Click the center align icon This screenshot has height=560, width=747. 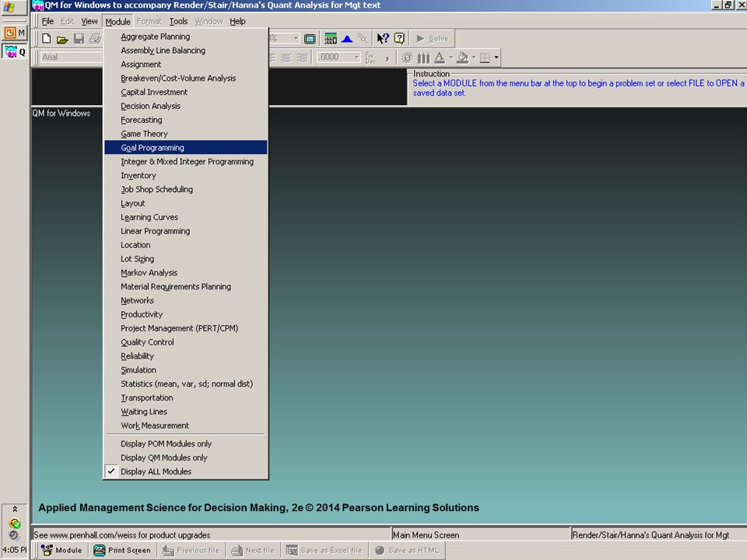286,58
